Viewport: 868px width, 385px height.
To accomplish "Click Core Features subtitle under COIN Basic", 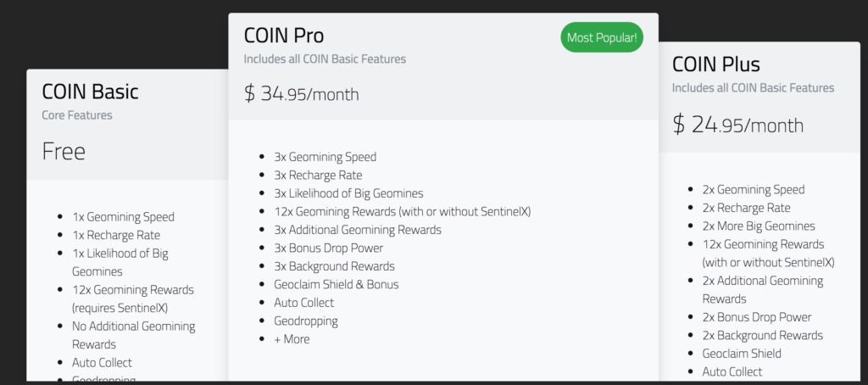I will click(77, 115).
